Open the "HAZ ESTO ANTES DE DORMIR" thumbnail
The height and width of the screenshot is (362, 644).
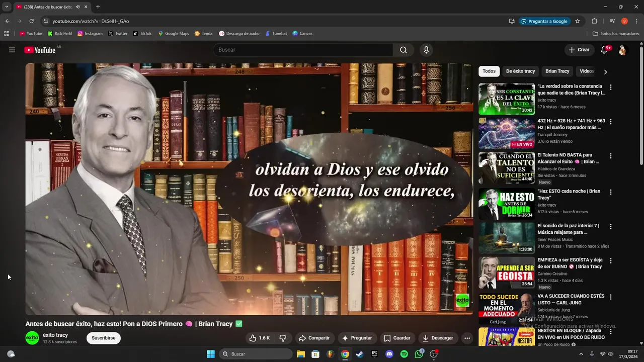(x=507, y=204)
